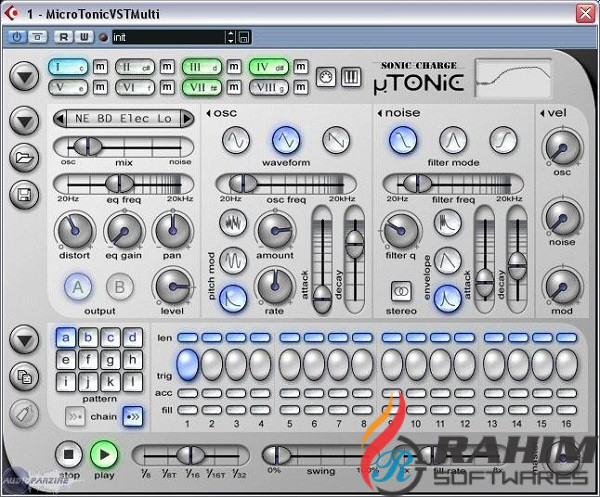Screen dimensions: 600x497
Task: Mute drum channel III
Action: point(234,67)
